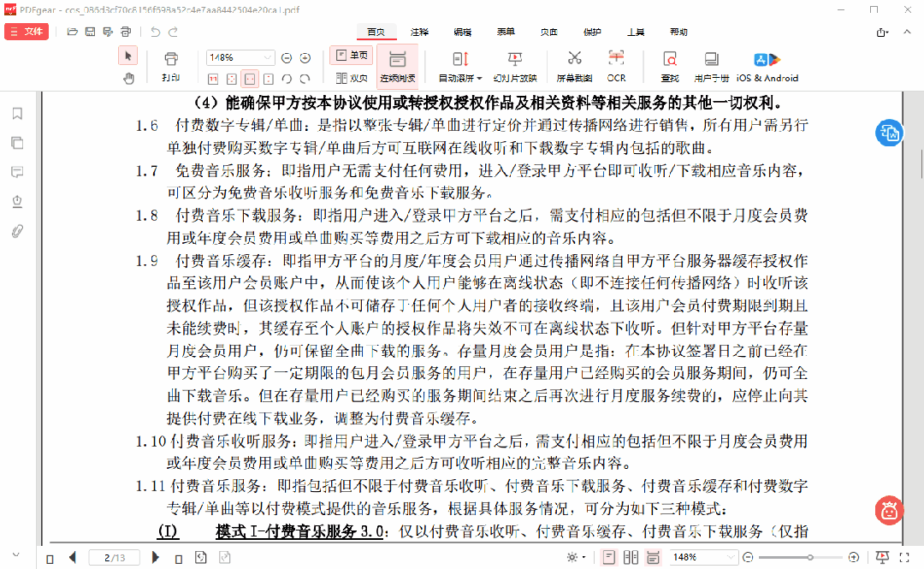Run the OCR tool

(616, 66)
